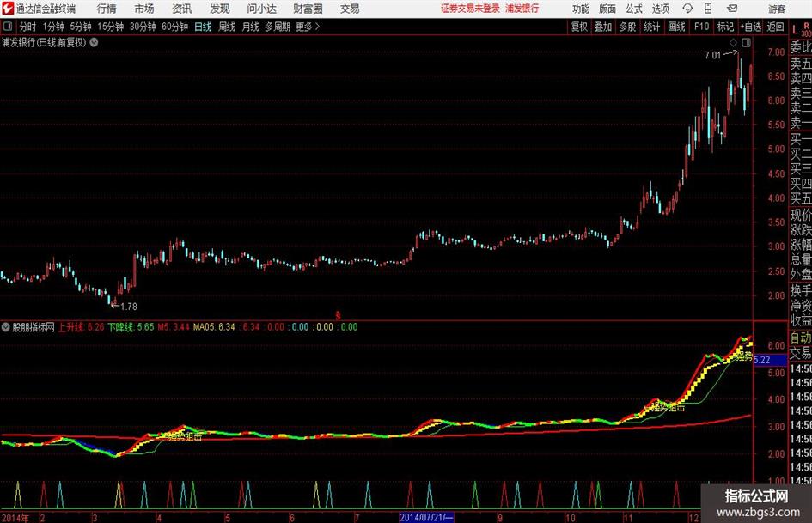This screenshot has height=523, width=812.
Task: Click the 统计 statistics toolbar button
Action: pyautogui.click(x=651, y=27)
